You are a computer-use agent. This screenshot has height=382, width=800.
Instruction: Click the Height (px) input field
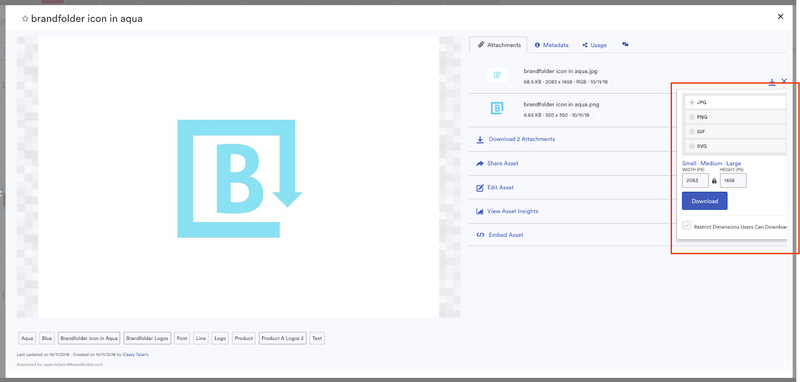pyautogui.click(x=733, y=180)
